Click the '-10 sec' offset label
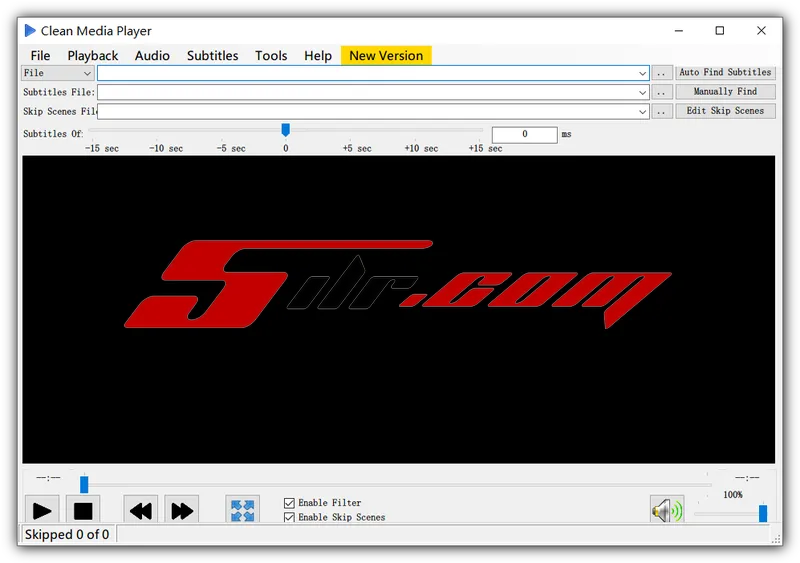Image resolution: width=800 pixels, height=563 pixels. tap(166, 149)
